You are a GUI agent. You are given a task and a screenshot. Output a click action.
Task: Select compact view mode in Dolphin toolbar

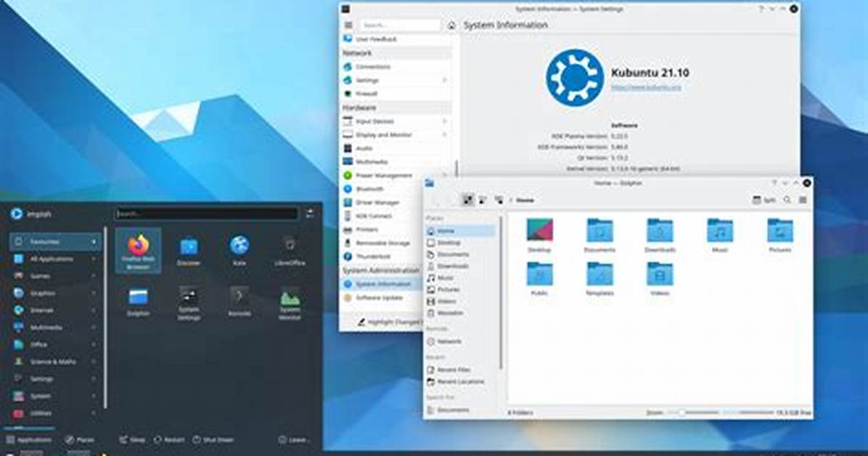point(483,200)
